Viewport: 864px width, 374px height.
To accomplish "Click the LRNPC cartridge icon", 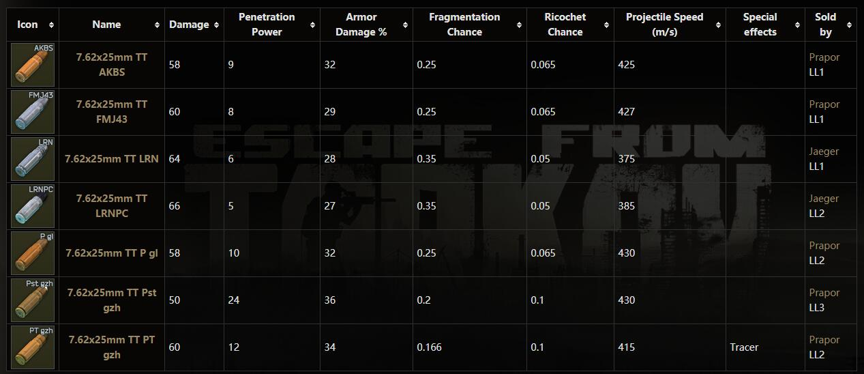I will pos(33,206).
